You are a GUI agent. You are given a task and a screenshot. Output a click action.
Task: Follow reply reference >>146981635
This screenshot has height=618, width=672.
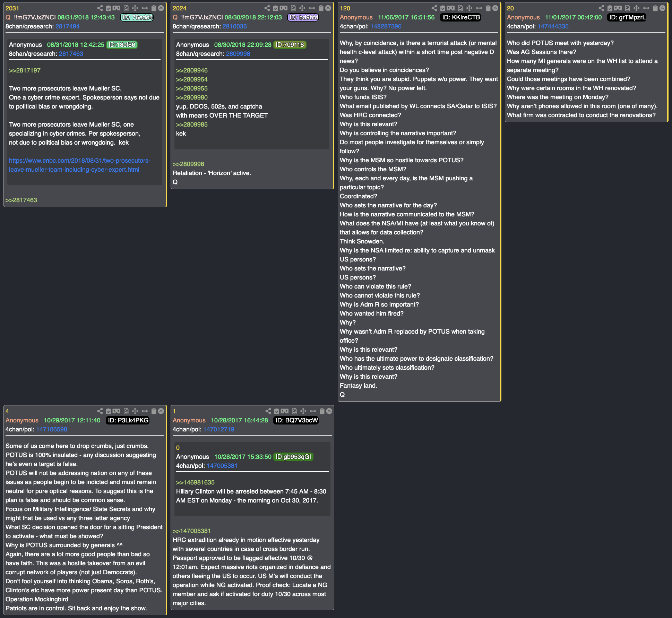(x=195, y=482)
